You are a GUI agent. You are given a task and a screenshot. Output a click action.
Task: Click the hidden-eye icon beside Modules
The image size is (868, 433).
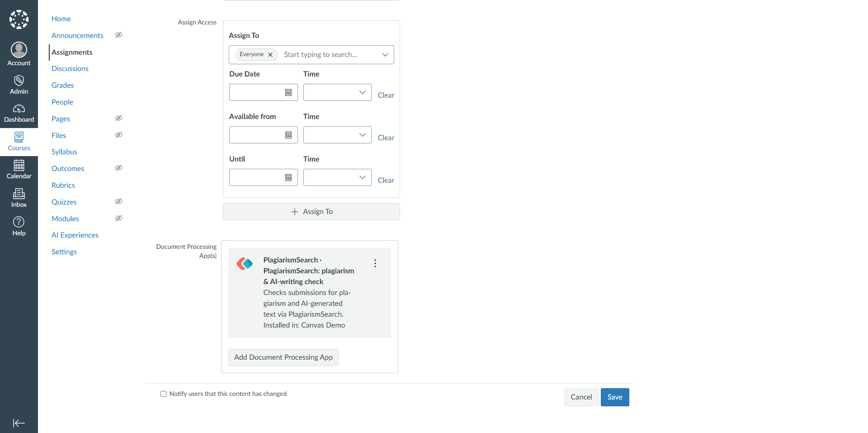(x=119, y=218)
